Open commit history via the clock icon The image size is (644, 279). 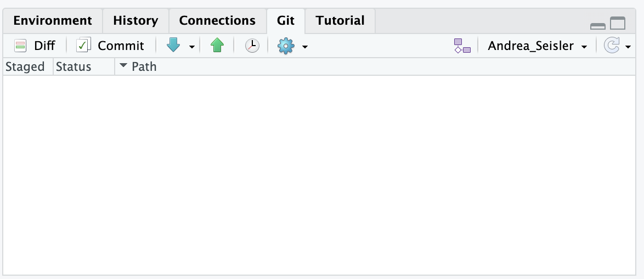[252, 46]
